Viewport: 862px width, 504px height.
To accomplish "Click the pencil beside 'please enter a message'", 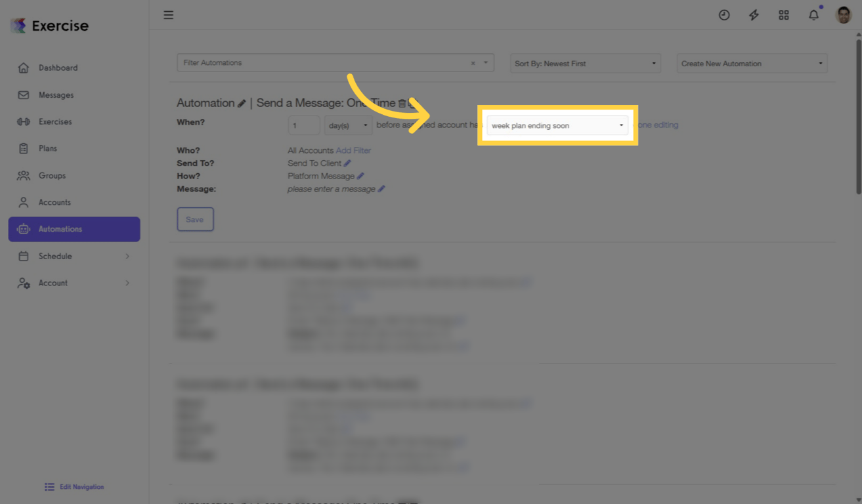I will click(381, 189).
